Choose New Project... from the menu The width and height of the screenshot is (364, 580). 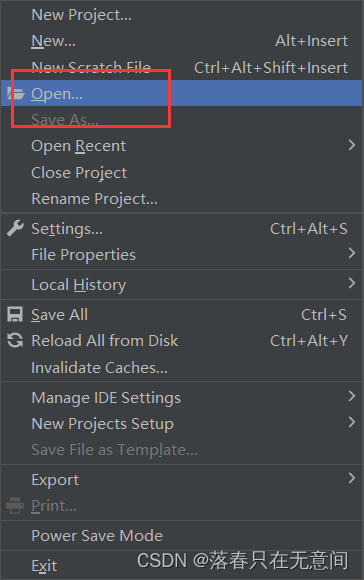tap(181, 15)
